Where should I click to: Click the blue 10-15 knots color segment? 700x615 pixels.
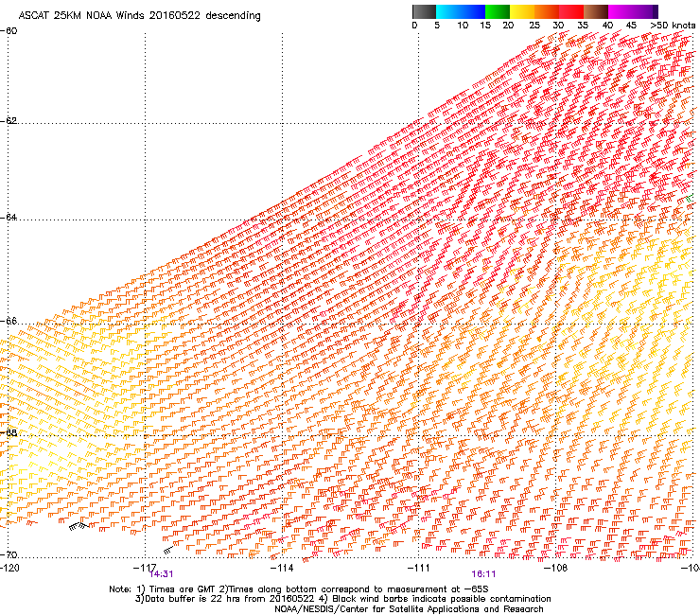pos(473,11)
